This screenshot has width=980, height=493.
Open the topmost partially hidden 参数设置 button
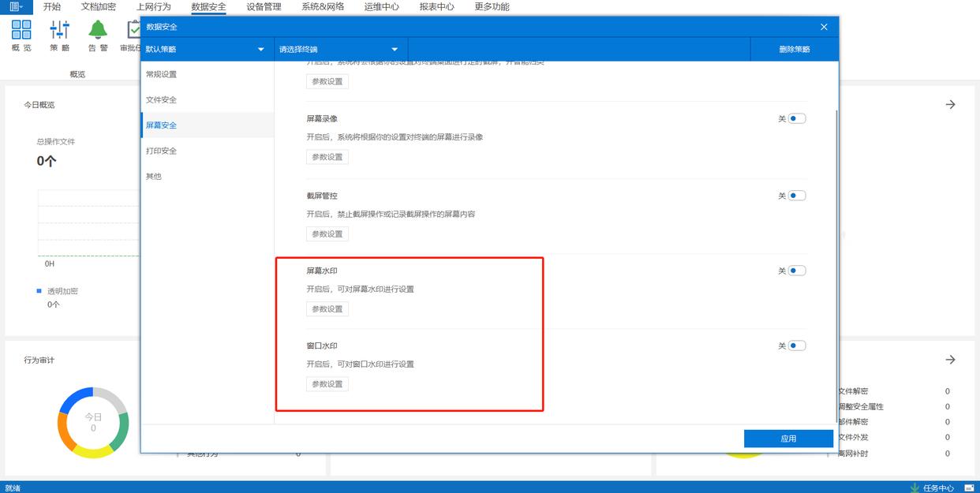(327, 81)
